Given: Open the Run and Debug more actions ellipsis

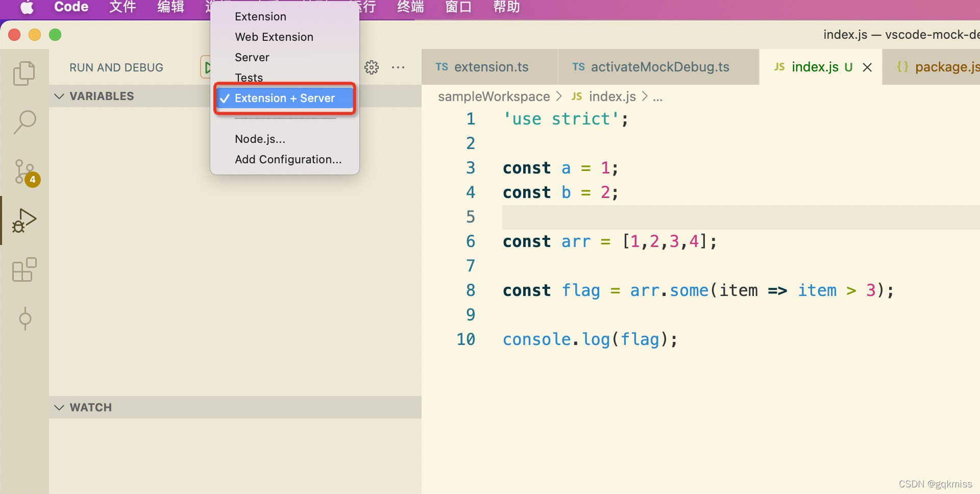Looking at the screenshot, I should point(398,67).
